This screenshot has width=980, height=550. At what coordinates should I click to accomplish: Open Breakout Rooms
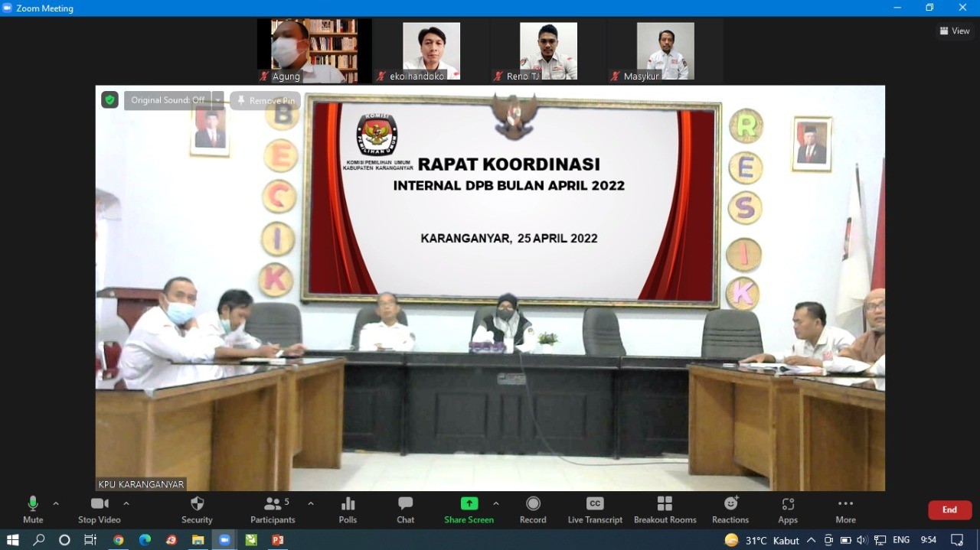click(x=665, y=509)
